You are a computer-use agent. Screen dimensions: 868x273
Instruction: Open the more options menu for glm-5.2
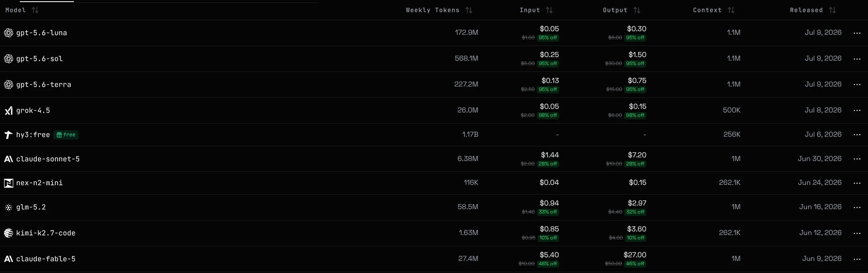click(x=857, y=207)
